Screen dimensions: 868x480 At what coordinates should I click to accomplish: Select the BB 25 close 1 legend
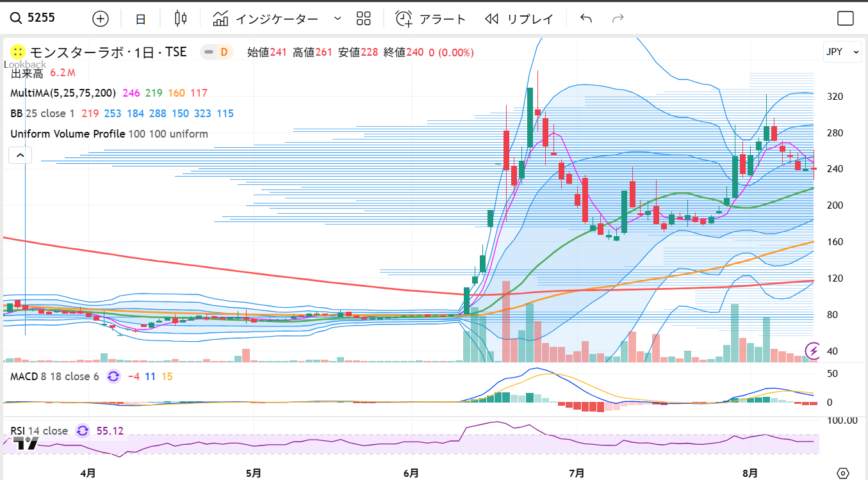pos(42,113)
